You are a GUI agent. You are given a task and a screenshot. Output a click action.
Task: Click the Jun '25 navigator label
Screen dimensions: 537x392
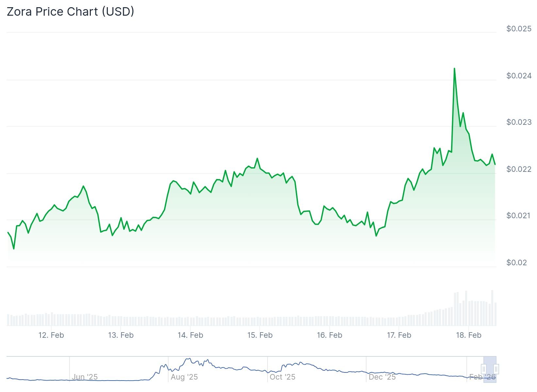(x=85, y=377)
